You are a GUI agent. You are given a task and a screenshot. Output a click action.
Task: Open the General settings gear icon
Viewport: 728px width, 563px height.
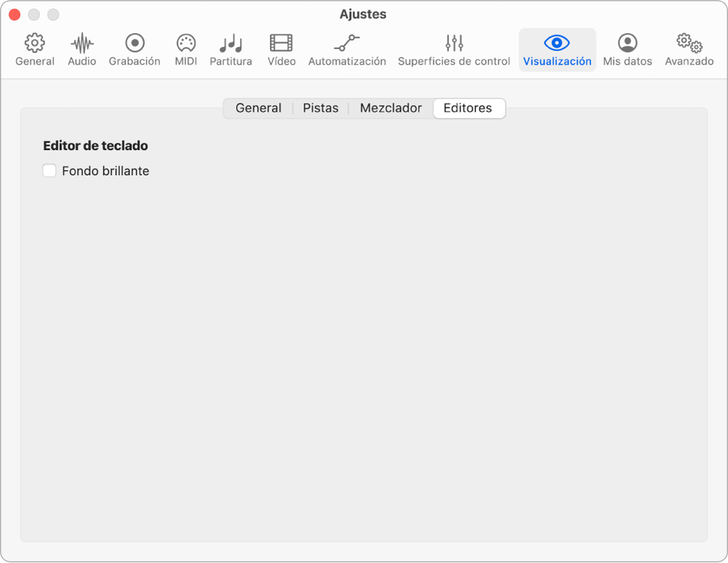34,44
